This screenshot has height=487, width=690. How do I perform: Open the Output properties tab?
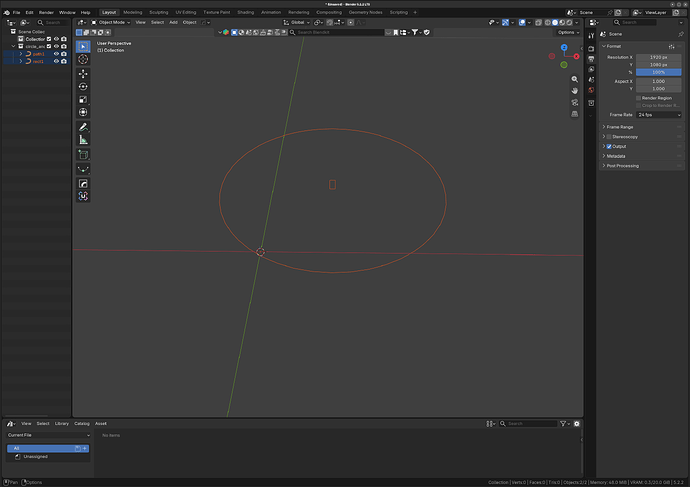[x=591, y=59]
